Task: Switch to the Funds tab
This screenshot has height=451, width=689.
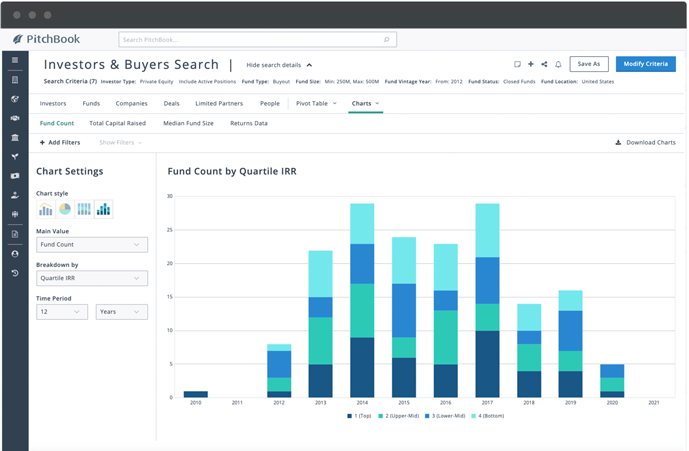Action: pyautogui.click(x=91, y=103)
